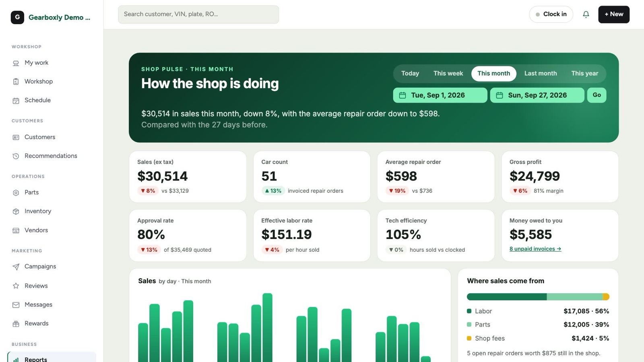Open Gearboxly Demo workspace name
This screenshot has height=362, width=644.
pyautogui.click(x=59, y=17)
